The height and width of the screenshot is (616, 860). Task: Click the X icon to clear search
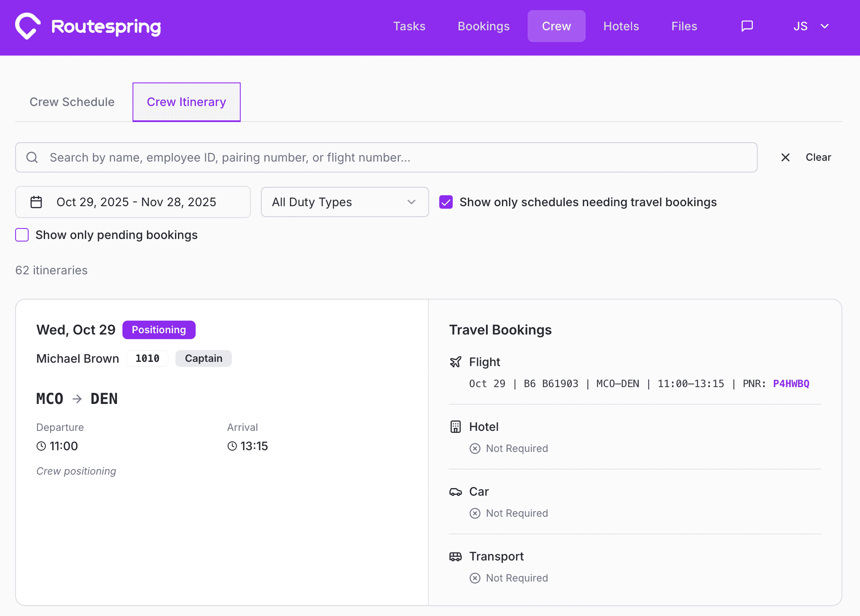[x=785, y=157]
